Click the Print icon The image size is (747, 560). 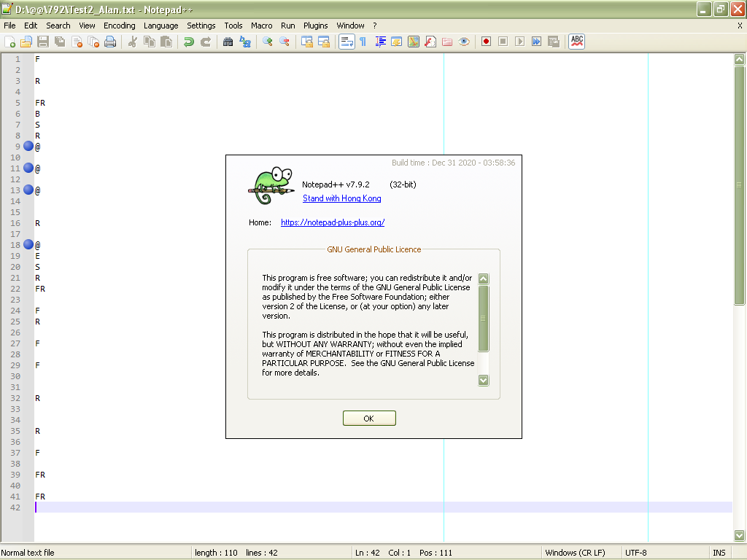(x=110, y=42)
